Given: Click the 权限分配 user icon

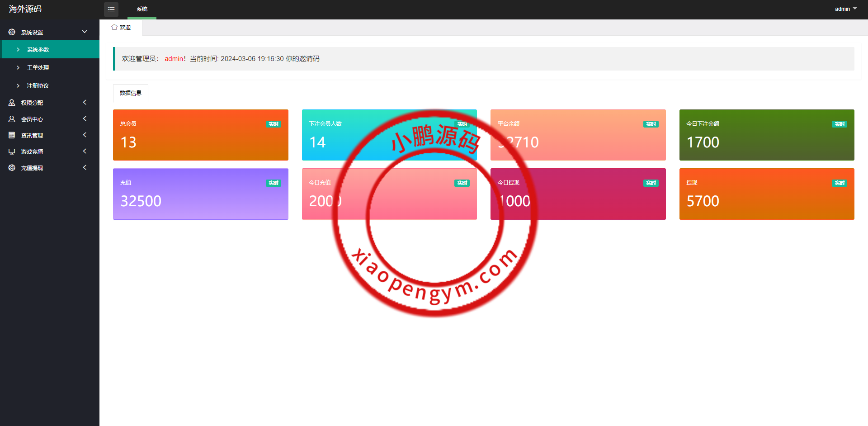Looking at the screenshot, I should (x=12, y=103).
